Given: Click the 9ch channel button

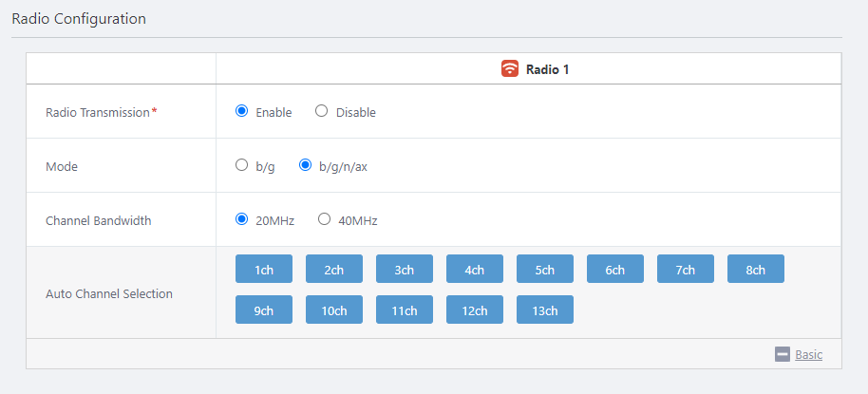Looking at the screenshot, I should [x=264, y=310].
